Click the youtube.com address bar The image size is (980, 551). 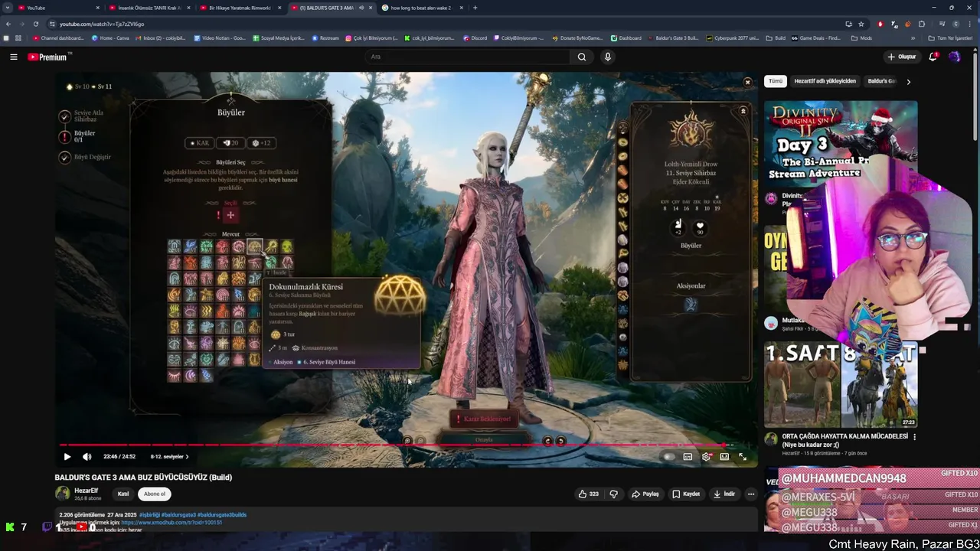444,24
